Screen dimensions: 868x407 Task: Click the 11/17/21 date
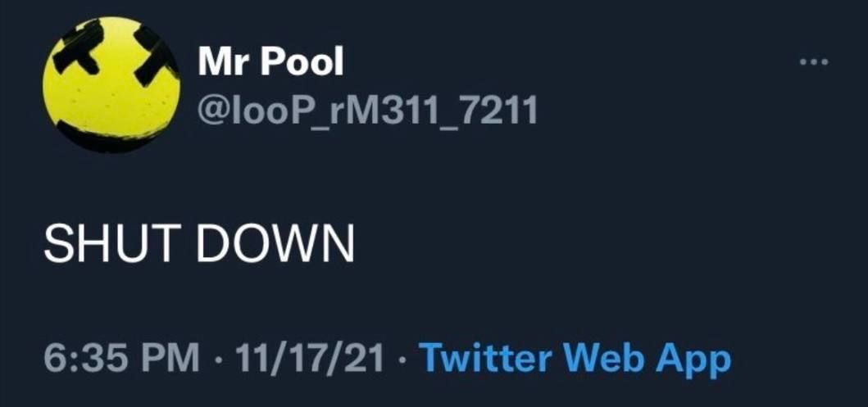(309, 357)
